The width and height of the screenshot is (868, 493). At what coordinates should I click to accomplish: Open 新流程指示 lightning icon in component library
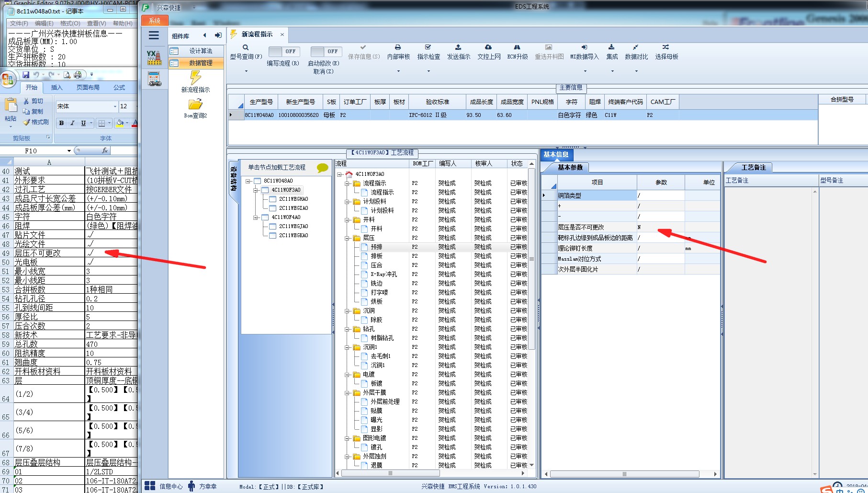[x=195, y=78]
